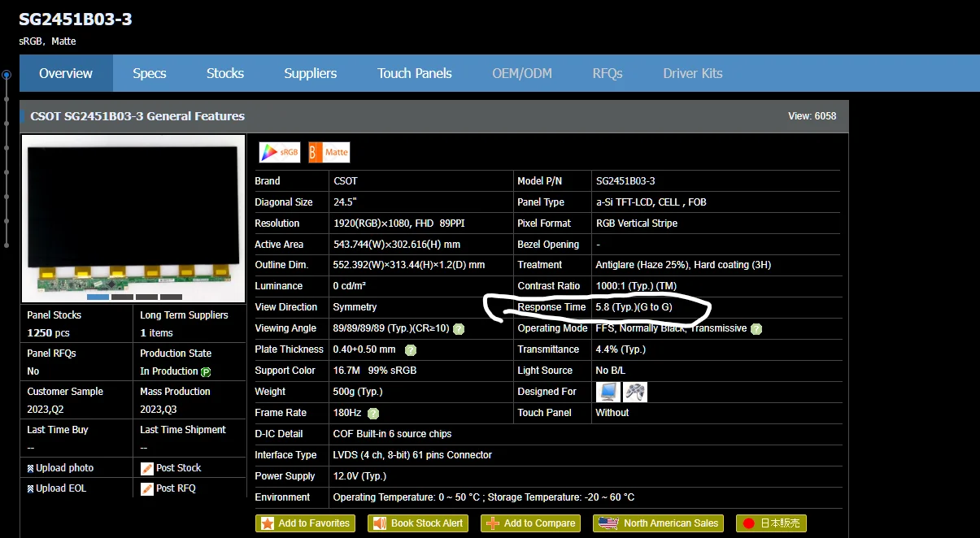The width and height of the screenshot is (980, 538).
Task: Click the CSOT brand value
Action: pyautogui.click(x=346, y=181)
